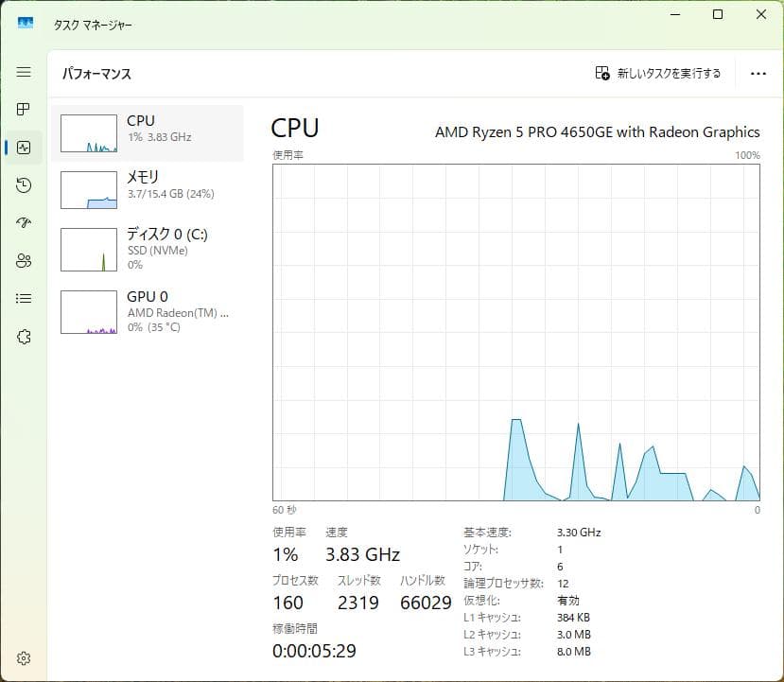Open the Startup apps page
This screenshot has height=682, width=784.
[24, 223]
